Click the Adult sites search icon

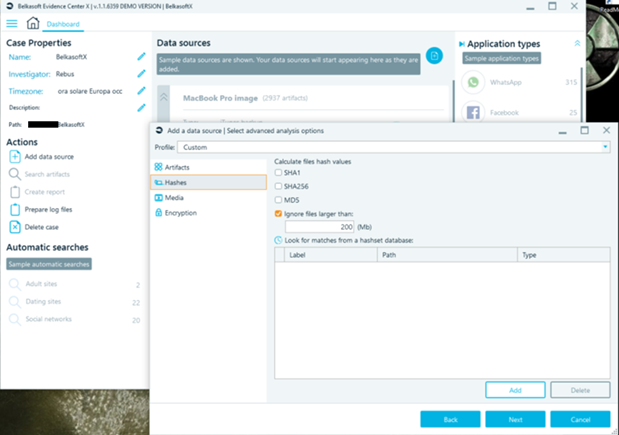(x=15, y=284)
